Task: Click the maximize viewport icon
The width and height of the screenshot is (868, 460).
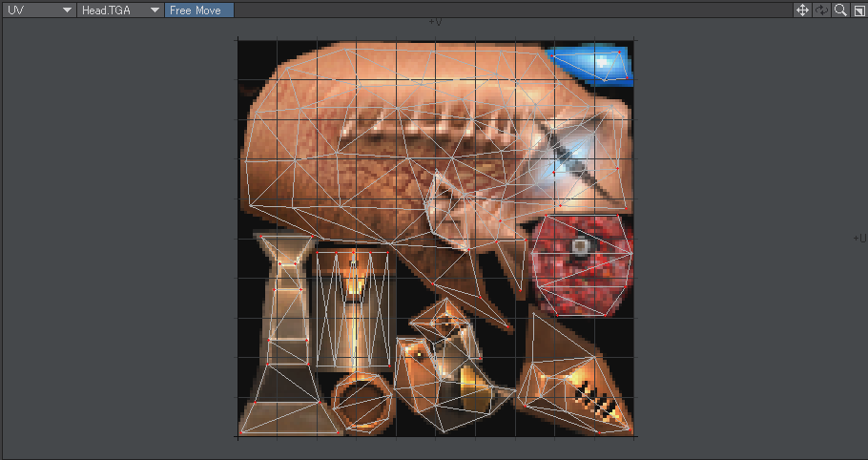Action: click(858, 10)
